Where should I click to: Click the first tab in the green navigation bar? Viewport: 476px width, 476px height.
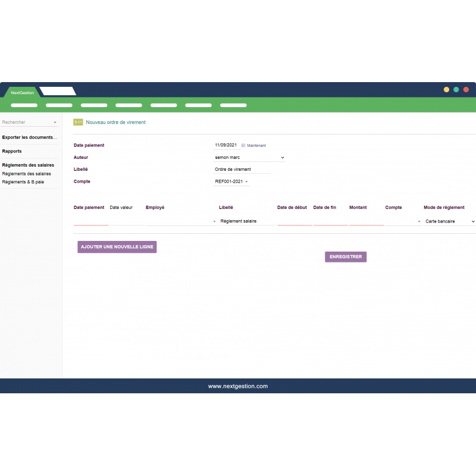tap(24, 105)
